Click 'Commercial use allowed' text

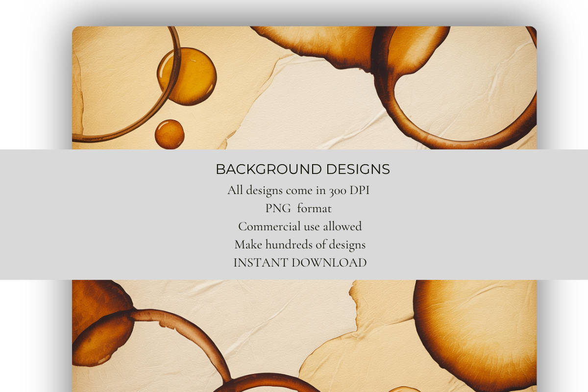(x=299, y=226)
